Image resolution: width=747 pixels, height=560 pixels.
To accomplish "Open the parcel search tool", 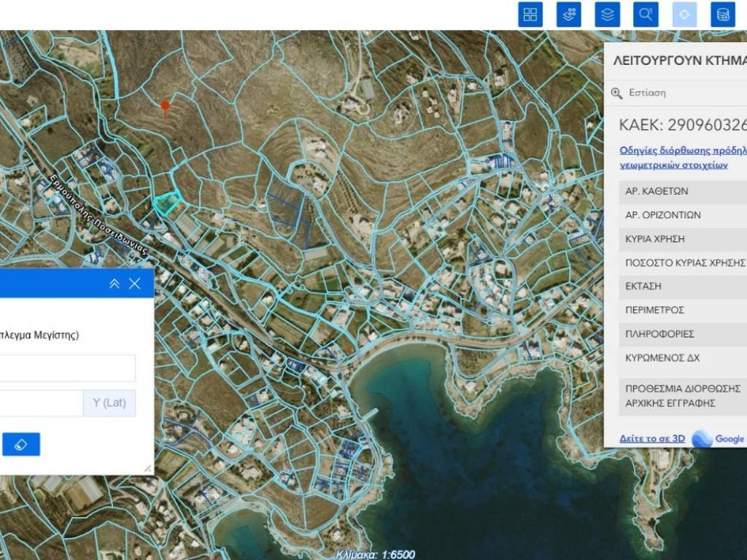I will [646, 15].
